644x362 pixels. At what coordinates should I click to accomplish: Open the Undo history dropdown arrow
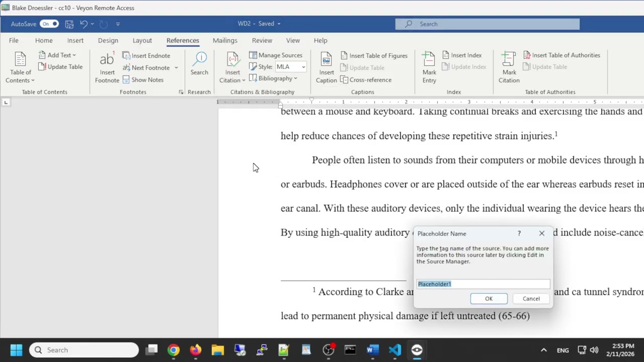coord(92,24)
